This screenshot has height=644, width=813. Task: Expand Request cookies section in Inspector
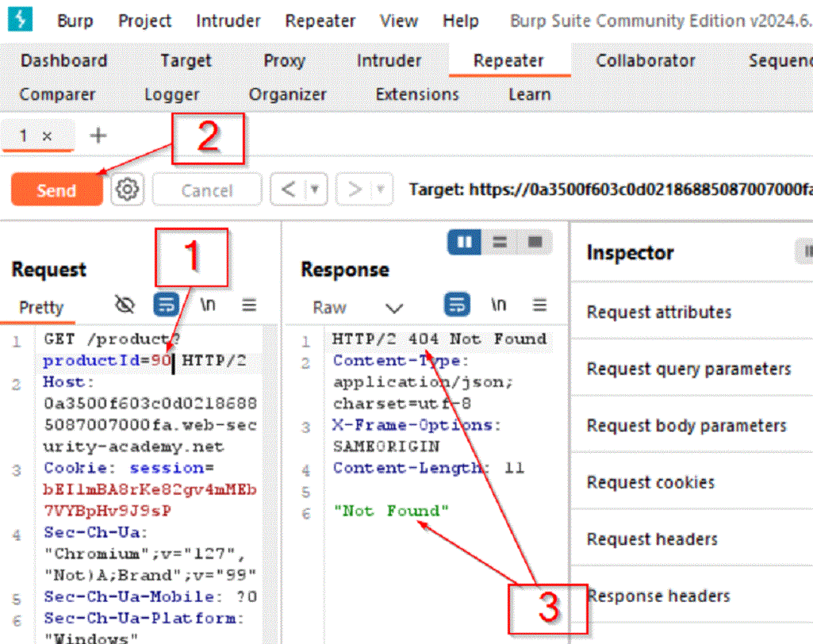[x=650, y=482]
